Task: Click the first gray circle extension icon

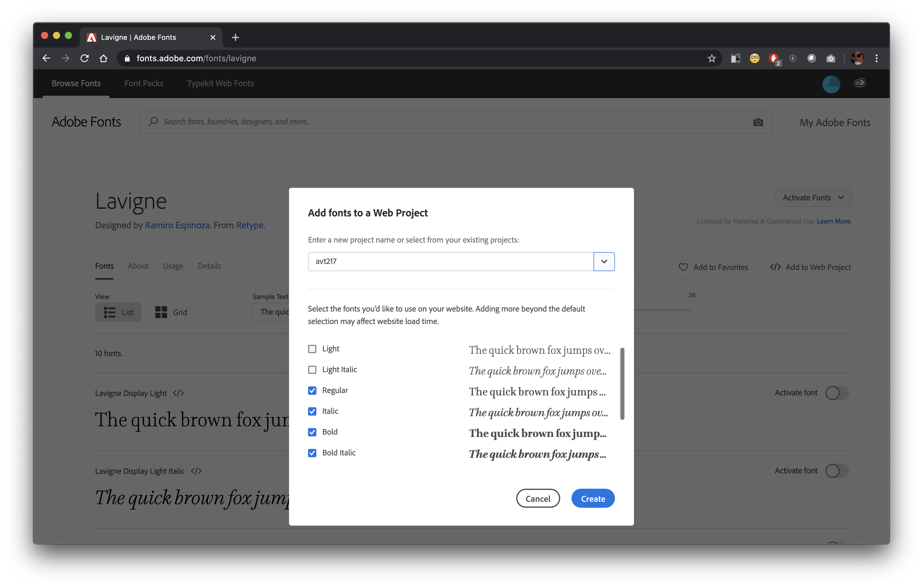Action: pyautogui.click(x=792, y=58)
